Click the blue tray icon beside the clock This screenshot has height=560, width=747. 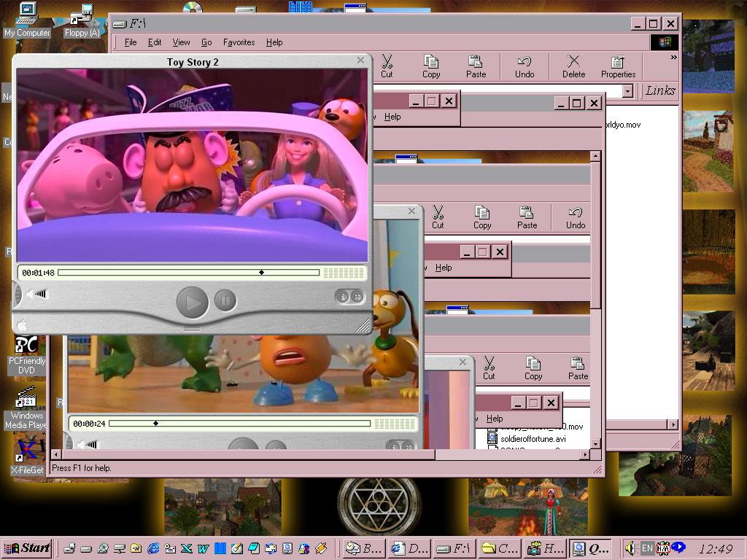(678, 548)
